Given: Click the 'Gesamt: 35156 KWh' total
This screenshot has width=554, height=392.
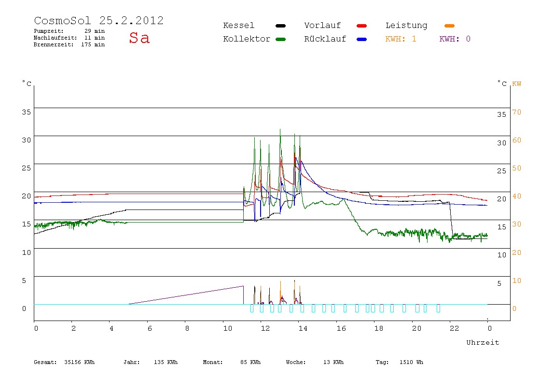Looking at the screenshot, I should point(64,362).
